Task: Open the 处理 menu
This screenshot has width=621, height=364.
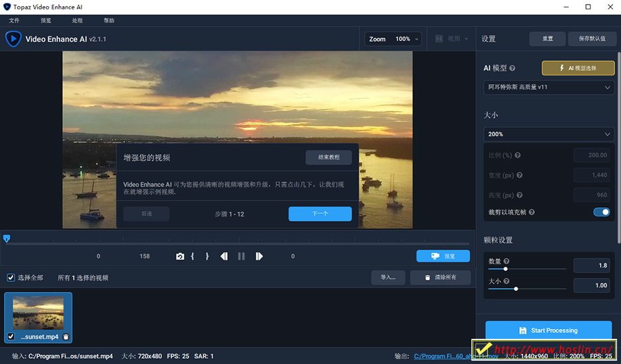Action: point(77,21)
